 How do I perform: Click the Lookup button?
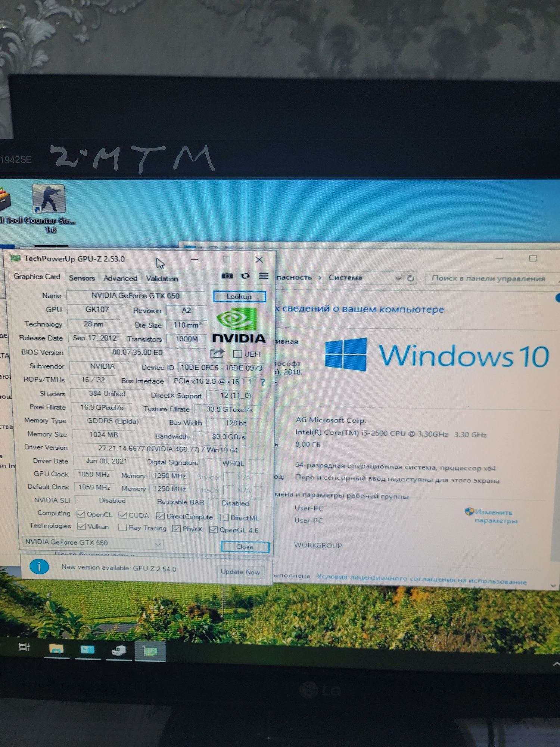pyautogui.click(x=239, y=297)
